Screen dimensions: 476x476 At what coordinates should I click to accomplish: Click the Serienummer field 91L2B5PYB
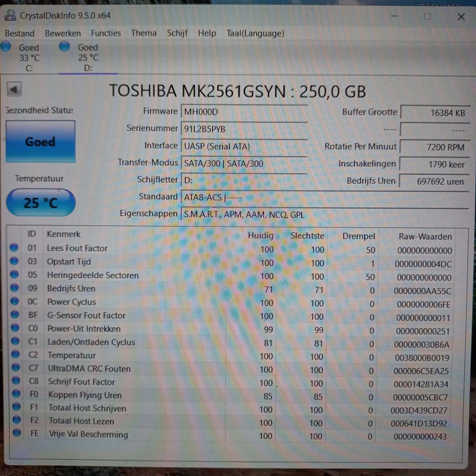[244, 129]
